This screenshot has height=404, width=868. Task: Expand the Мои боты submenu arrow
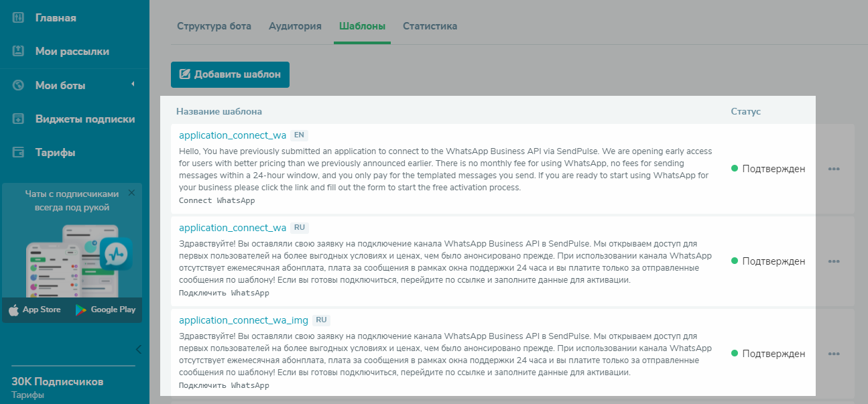click(x=133, y=84)
